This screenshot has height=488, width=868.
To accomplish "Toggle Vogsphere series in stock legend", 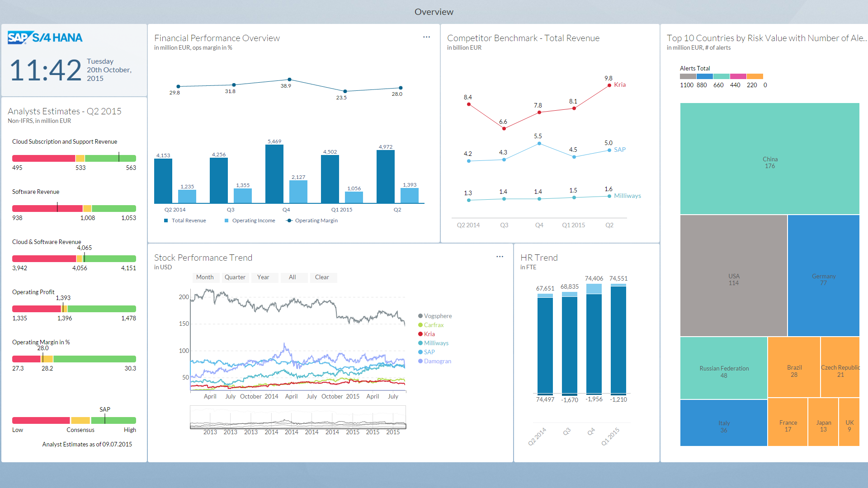I will (435, 316).
